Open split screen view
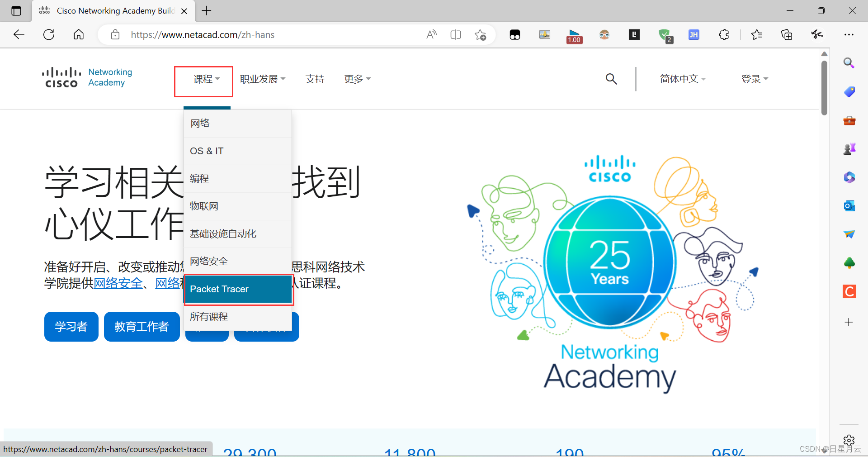 (456, 34)
